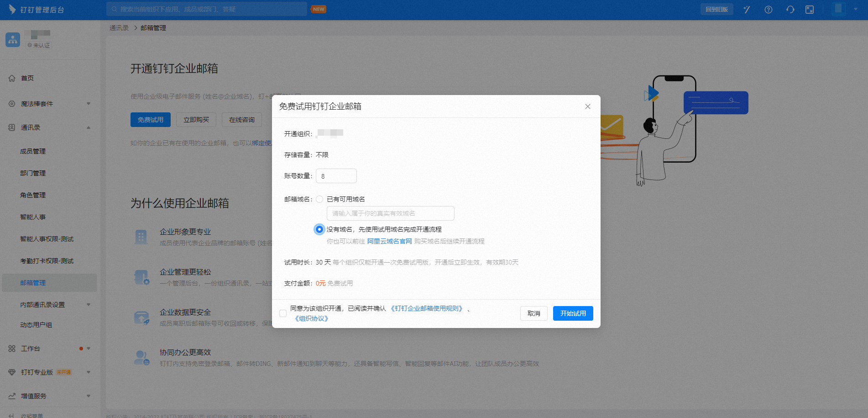The width and height of the screenshot is (868, 418).
Task: Open the help question mark icon
Action: 769,10
